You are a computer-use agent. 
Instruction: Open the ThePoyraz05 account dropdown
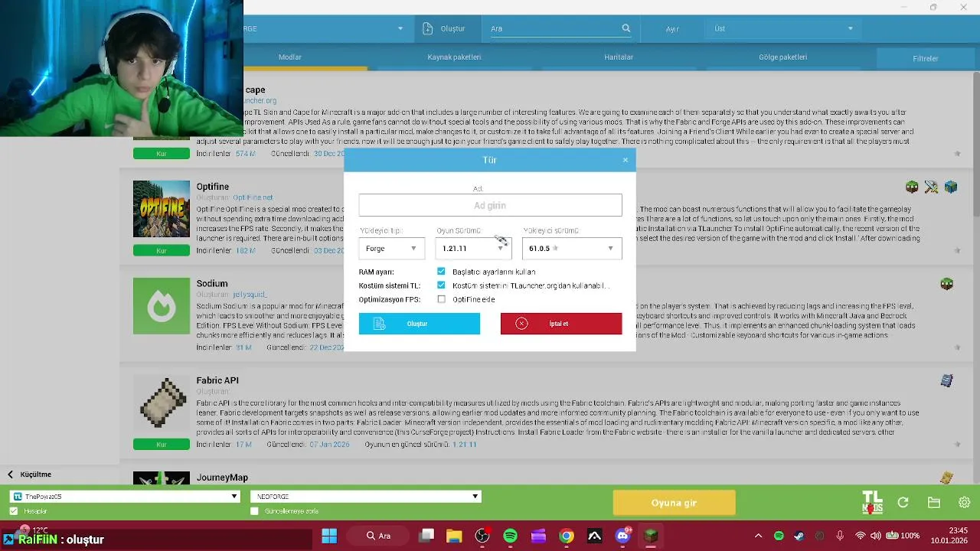(x=125, y=497)
